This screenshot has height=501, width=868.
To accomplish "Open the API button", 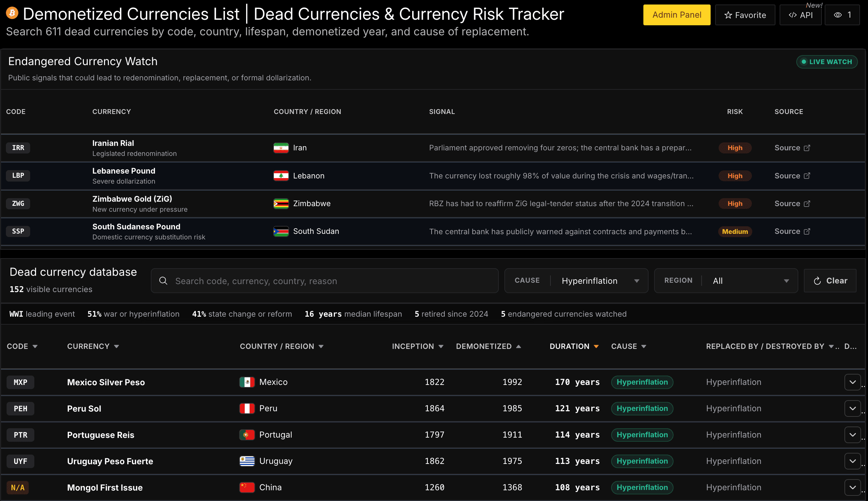I will point(800,15).
